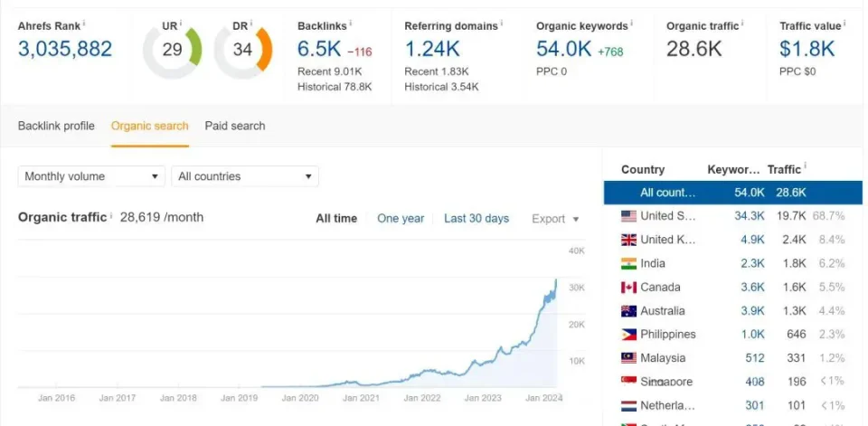
Task: Click the 28,619 /month traffic figure
Action: pos(162,217)
